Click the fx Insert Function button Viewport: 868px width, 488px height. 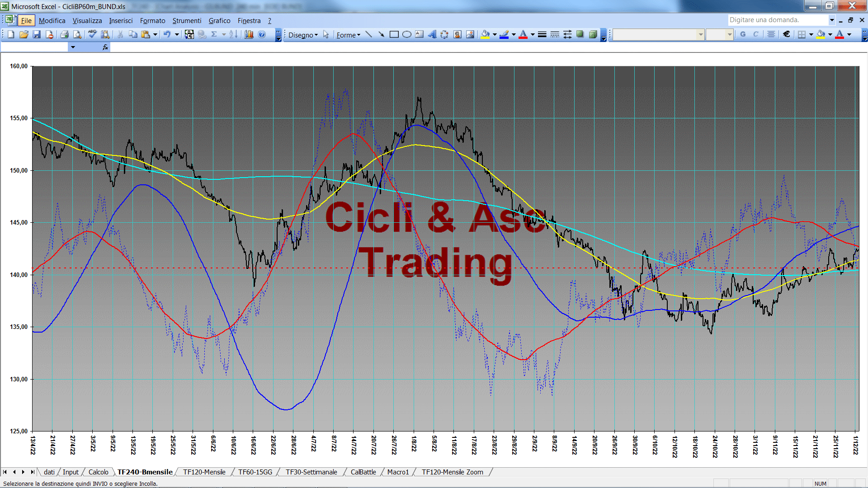pos(105,47)
